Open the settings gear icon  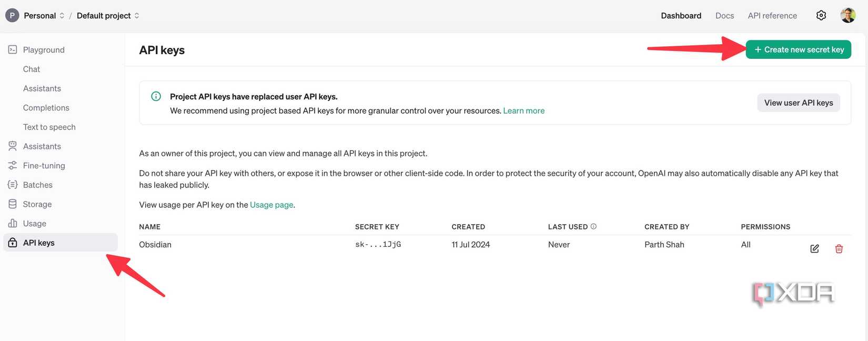pyautogui.click(x=821, y=15)
